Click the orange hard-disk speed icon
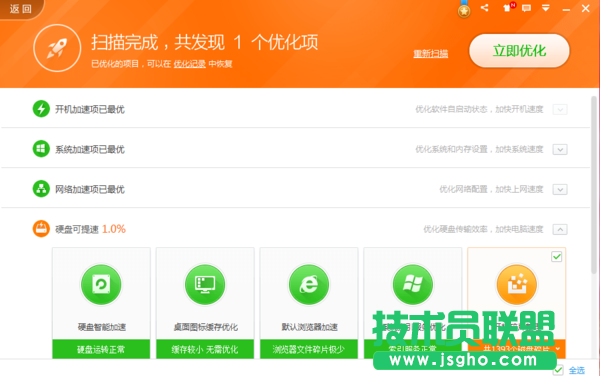 tap(41, 229)
